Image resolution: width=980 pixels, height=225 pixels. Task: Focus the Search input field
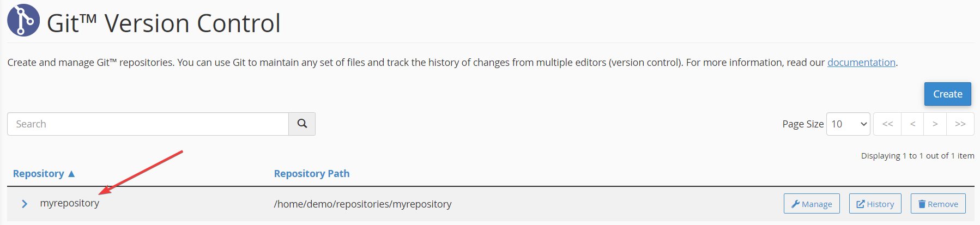point(148,124)
